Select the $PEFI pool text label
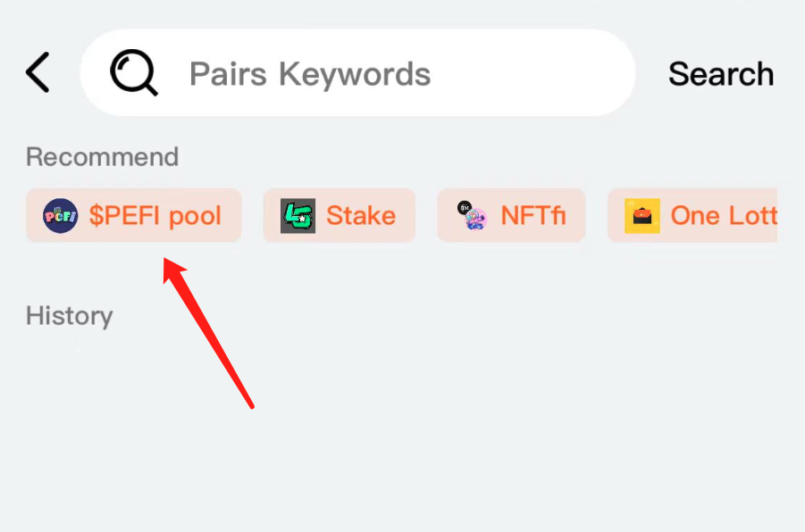 [x=155, y=215]
